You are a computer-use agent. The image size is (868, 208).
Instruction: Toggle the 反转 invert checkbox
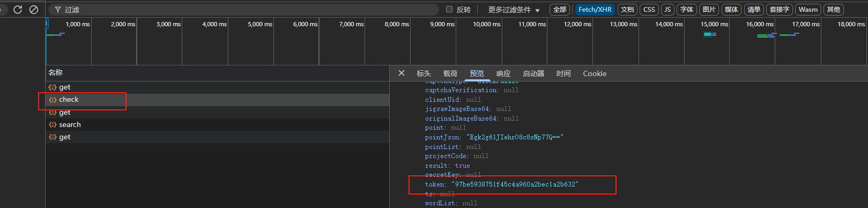pyautogui.click(x=449, y=9)
